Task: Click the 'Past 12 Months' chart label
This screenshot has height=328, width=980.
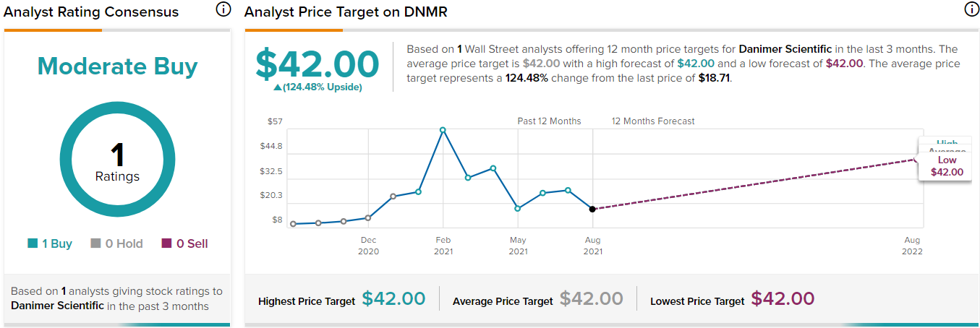Action: click(549, 121)
